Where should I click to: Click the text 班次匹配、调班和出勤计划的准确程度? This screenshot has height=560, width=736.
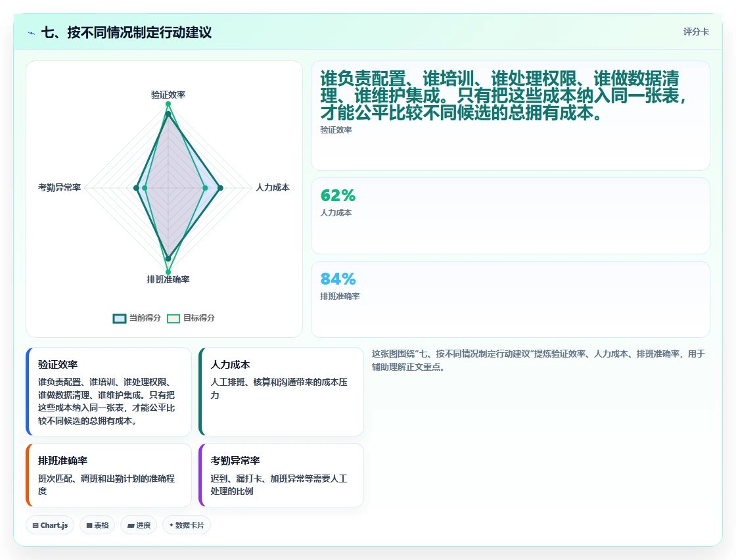106,484
